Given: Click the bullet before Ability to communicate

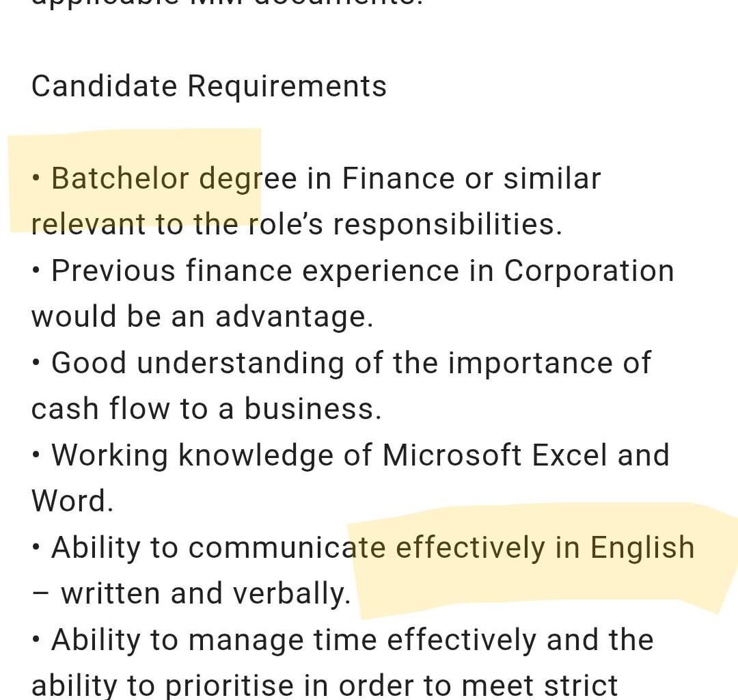Looking at the screenshot, I should [36, 548].
